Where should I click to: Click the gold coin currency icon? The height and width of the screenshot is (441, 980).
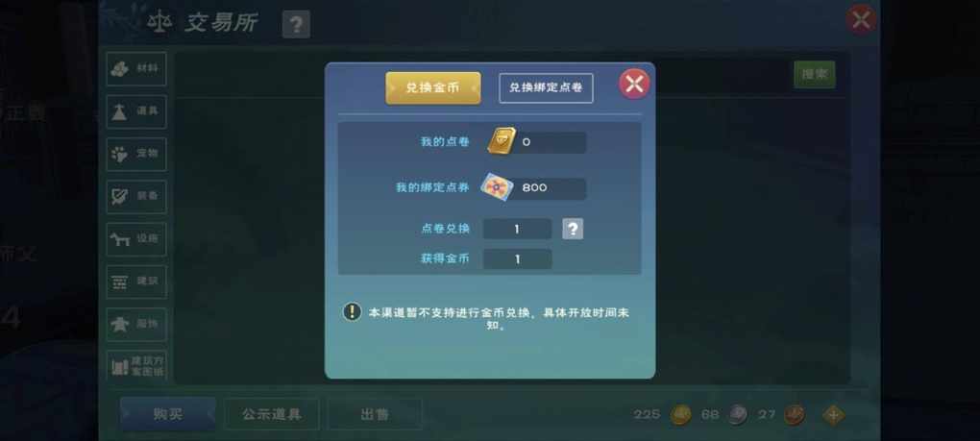coord(680,415)
